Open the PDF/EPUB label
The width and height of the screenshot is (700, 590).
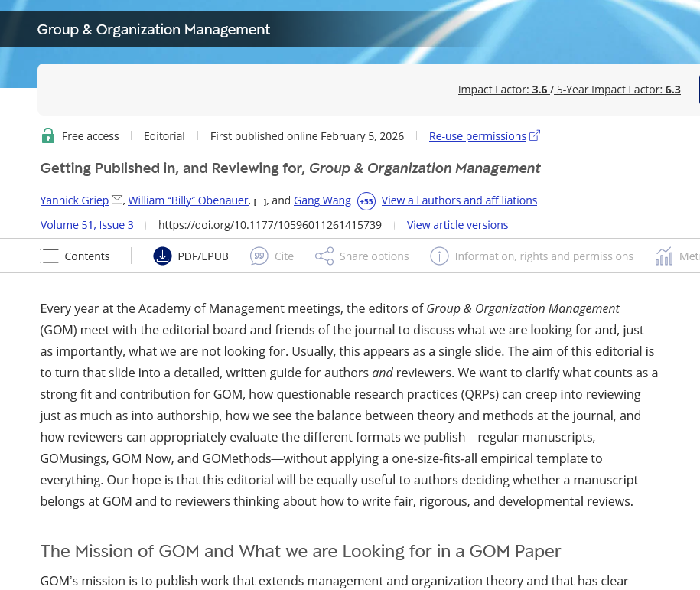[203, 256]
